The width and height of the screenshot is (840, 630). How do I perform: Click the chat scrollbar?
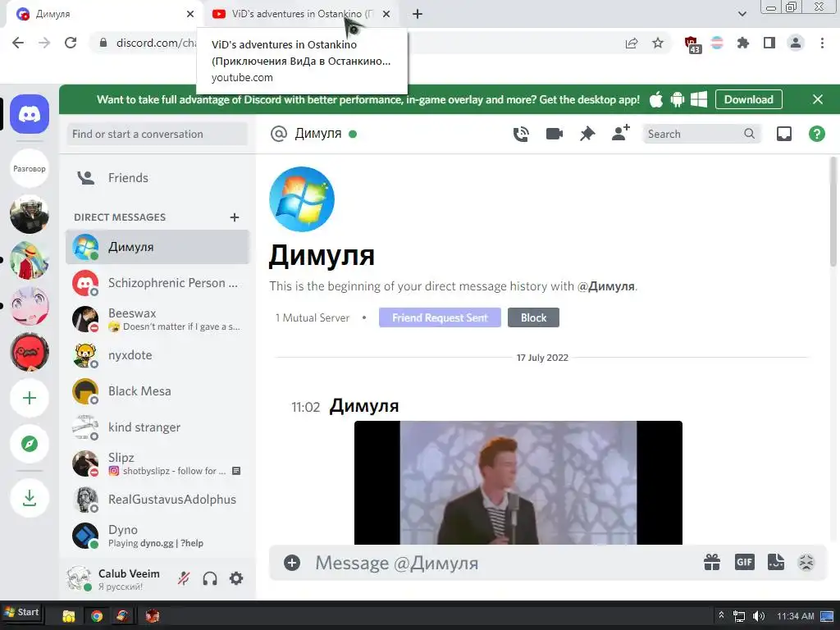click(833, 212)
